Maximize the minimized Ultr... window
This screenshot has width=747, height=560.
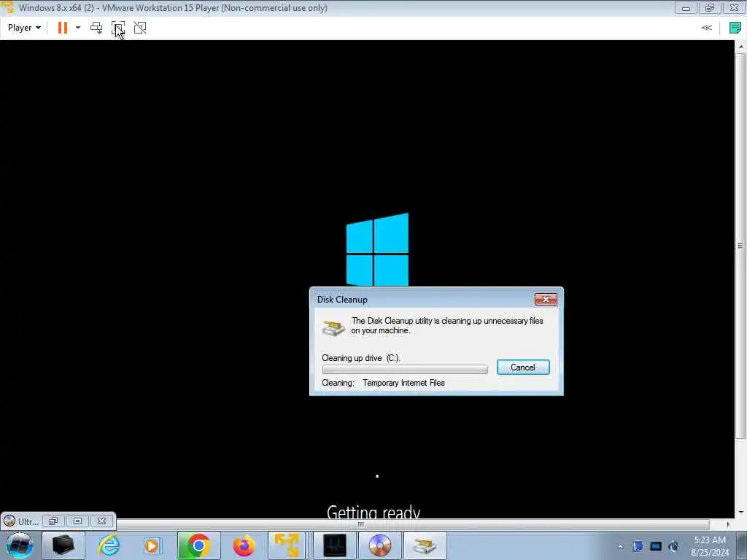[77, 521]
